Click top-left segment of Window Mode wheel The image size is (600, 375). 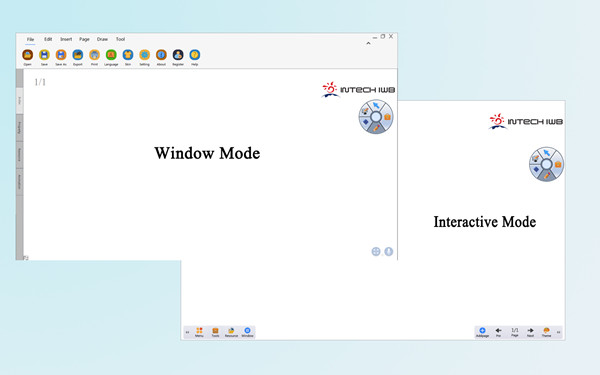click(x=365, y=111)
